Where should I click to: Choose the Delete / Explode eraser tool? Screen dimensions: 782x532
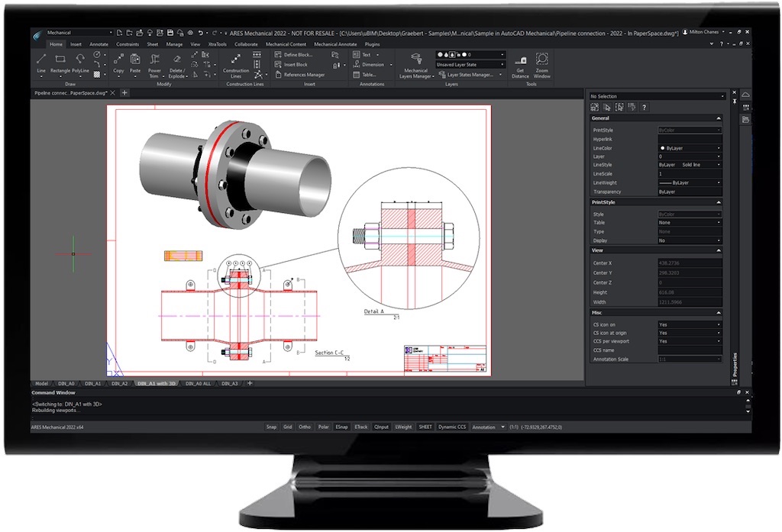pos(177,65)
